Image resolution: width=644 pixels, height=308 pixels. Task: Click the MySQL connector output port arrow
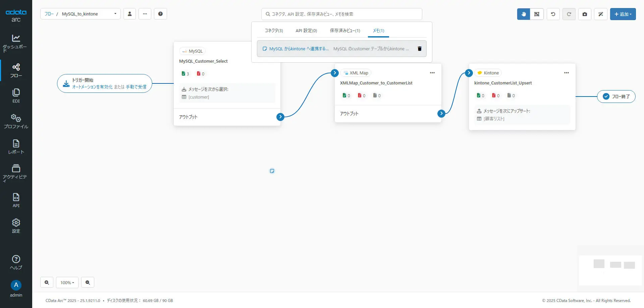pyautogui.click(x=280, y=117)
